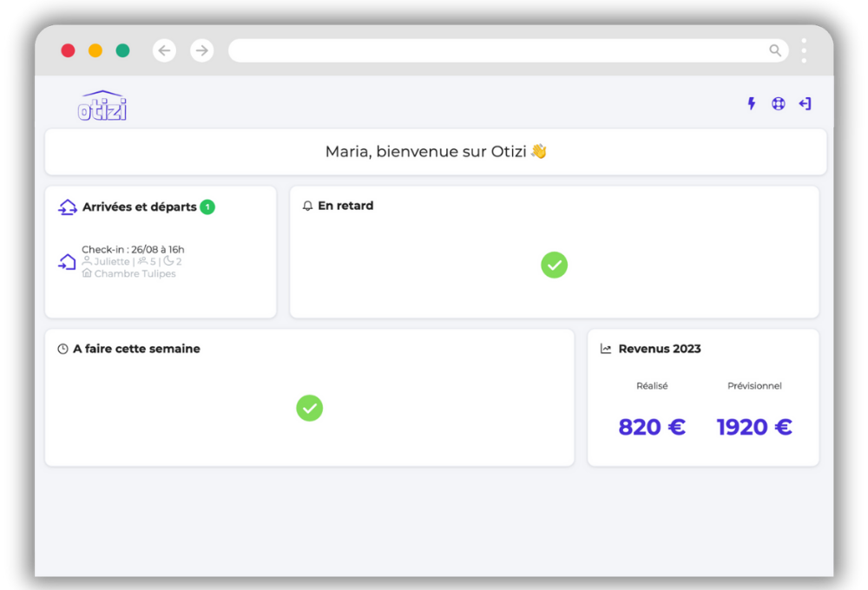Click the waving hand emoji in welcome banner
Screen dimensions: 868x590
(x=539, y=151)
